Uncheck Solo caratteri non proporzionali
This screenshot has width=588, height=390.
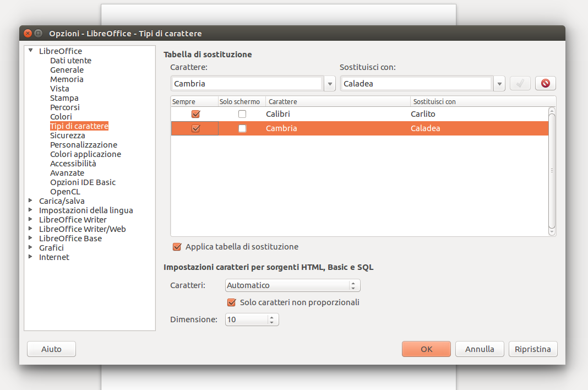(232, 302)
